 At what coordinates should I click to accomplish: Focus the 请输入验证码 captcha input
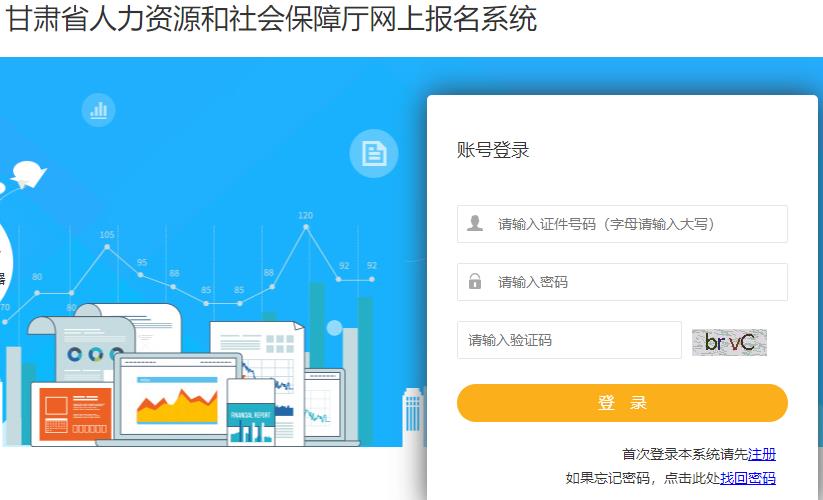[569, 340]
